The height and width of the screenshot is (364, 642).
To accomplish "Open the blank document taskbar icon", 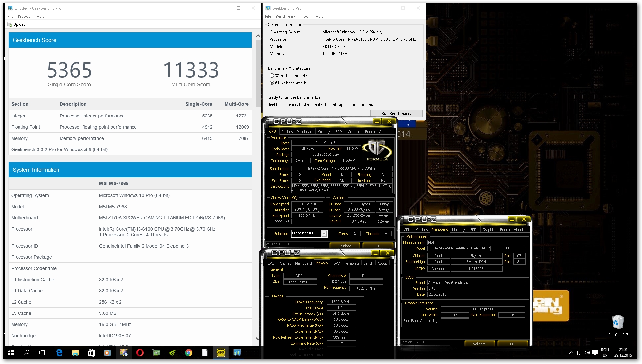I will click(205, 353).
